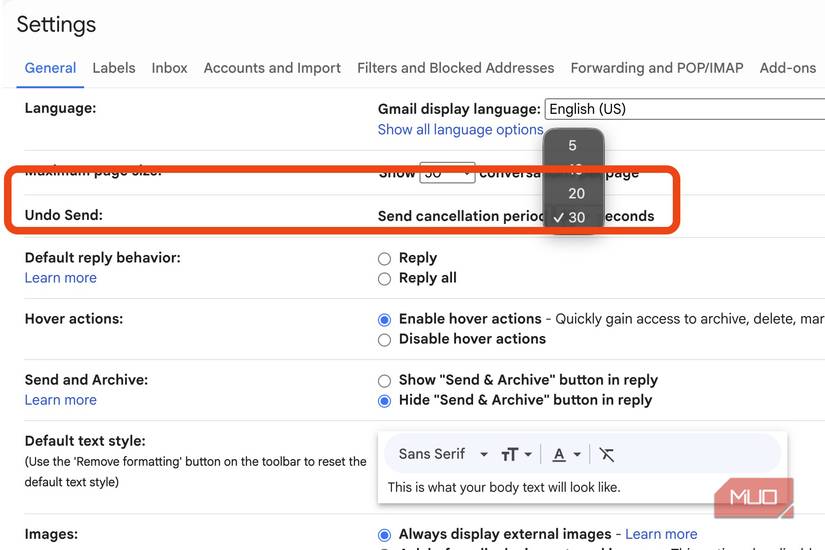The image size is (825, 550).
Task: Click the sample body text preview
Action: tap(504, 487)
